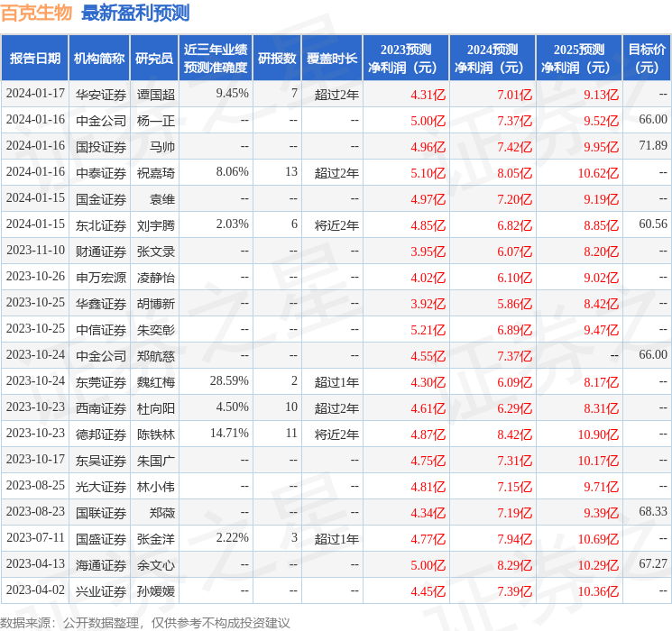Image resolution: width=672 pixels, height=631 pixels.
Task: Click the 机构简称 column header
Action: point(99,58)
